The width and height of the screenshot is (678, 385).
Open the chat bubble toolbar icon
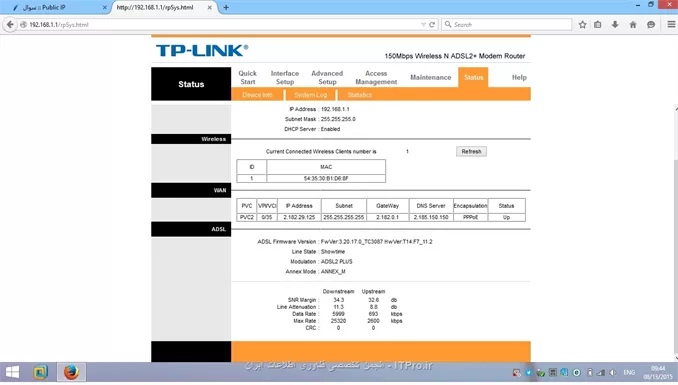(x=651, y=25)
